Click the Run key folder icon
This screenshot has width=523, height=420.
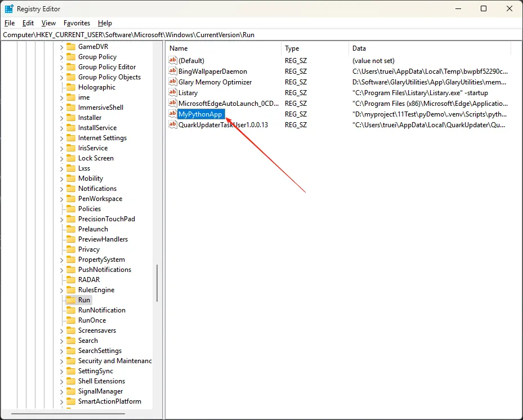click(x=71, y=300)
